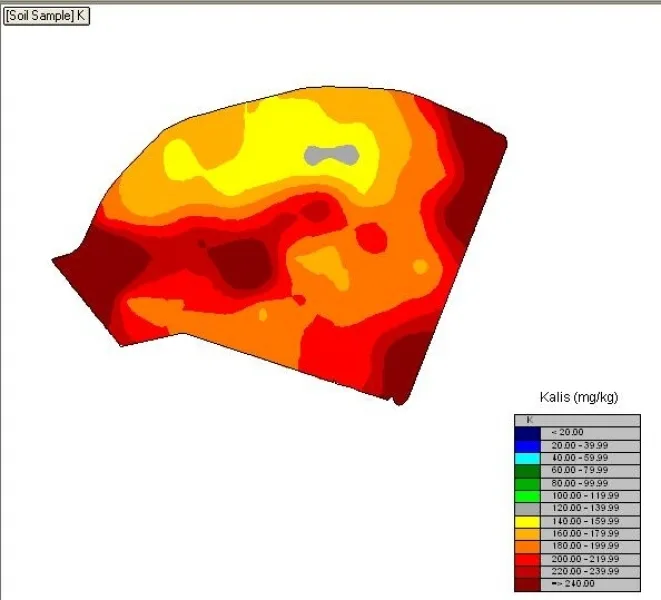Click the gray low-potassium patch on the map
Image resolution: width=661 pixels, height=600 pixels.
pyautogui.click(x=331, y=155)
